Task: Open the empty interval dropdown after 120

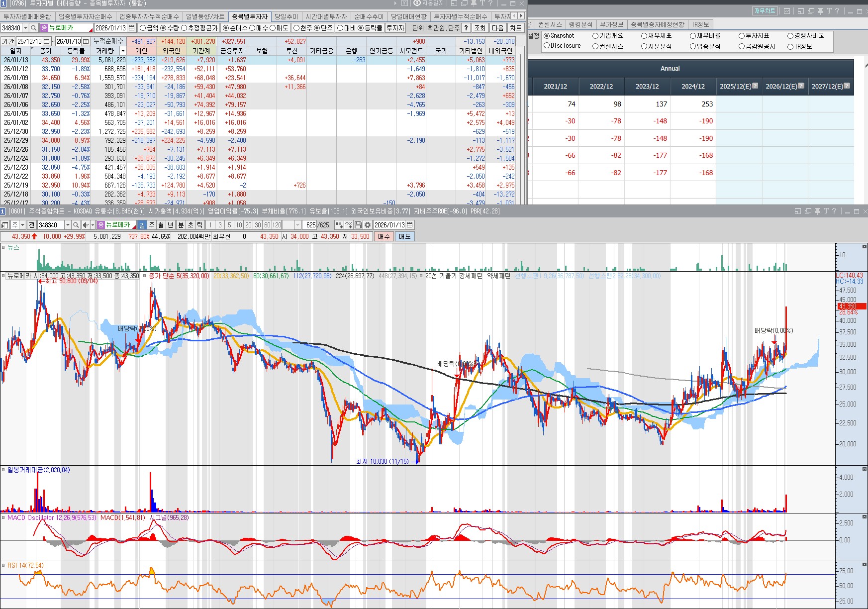Action: pyautogui.click(x=297, y=225)
